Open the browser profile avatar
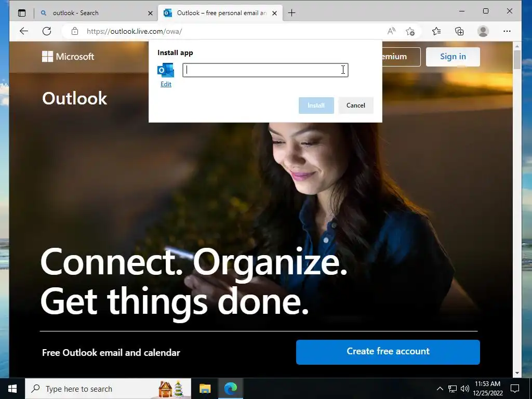This screenshot has height=399, width=532. (x=483, y=31)
